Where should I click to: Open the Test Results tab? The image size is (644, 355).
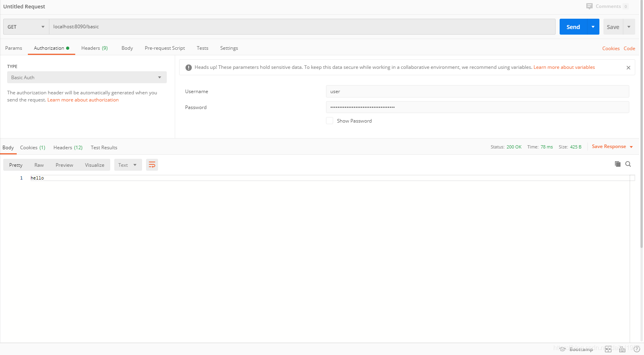(104, 148)
